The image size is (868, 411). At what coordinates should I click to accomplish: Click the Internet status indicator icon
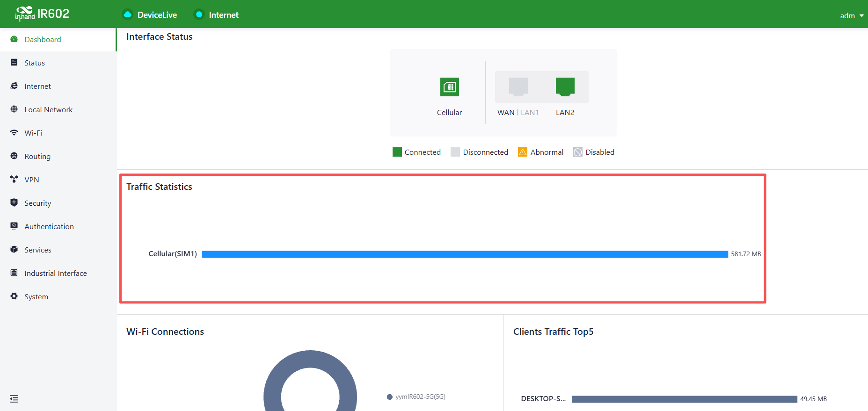[x=199, y=14]
